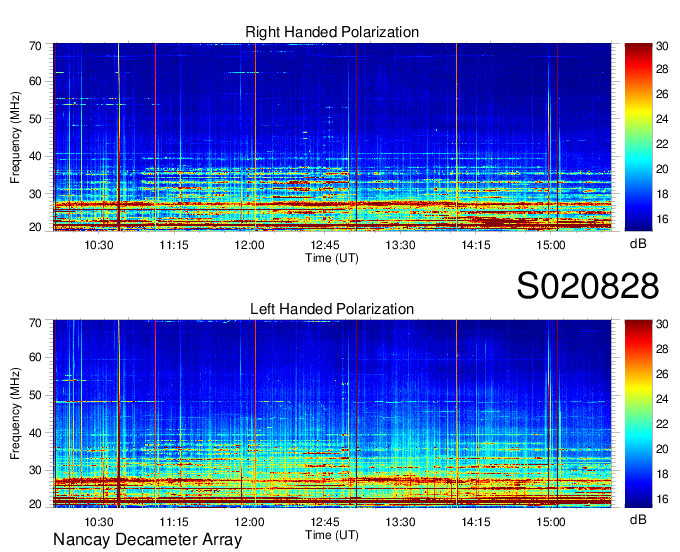Click the 20 dB value on the bottom color scale
Viewport: 680px width, 552px height.
pos(662,449)
